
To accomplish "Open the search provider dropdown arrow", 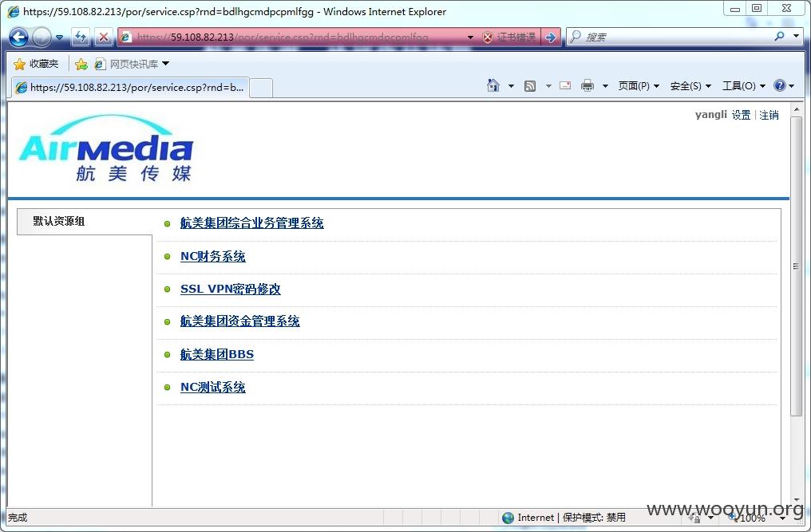I will click(796, 36).
